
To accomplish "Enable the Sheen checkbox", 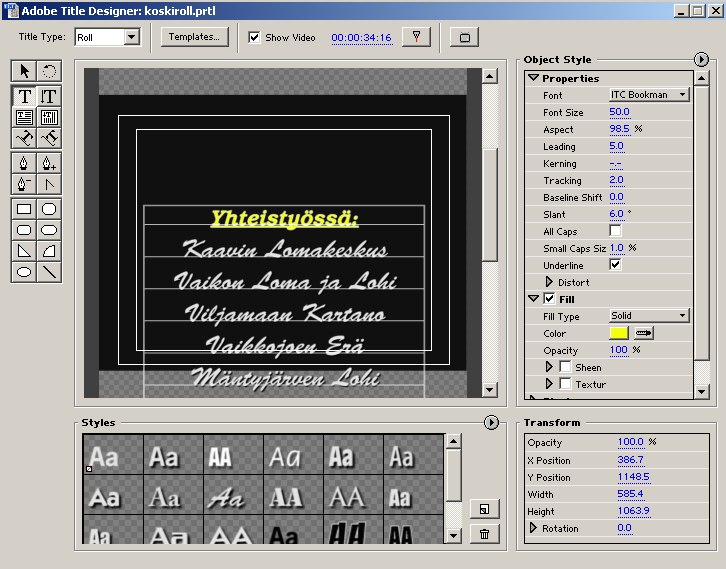I will click(565, 367).
